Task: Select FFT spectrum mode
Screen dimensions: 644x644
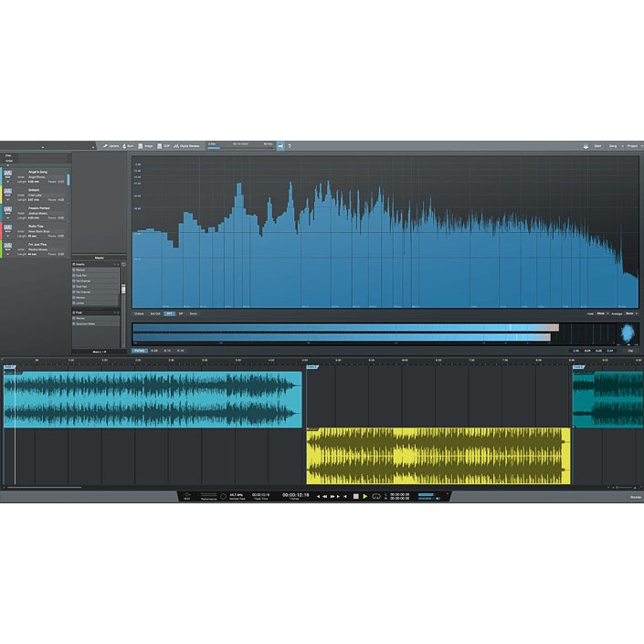Action: 168,313
